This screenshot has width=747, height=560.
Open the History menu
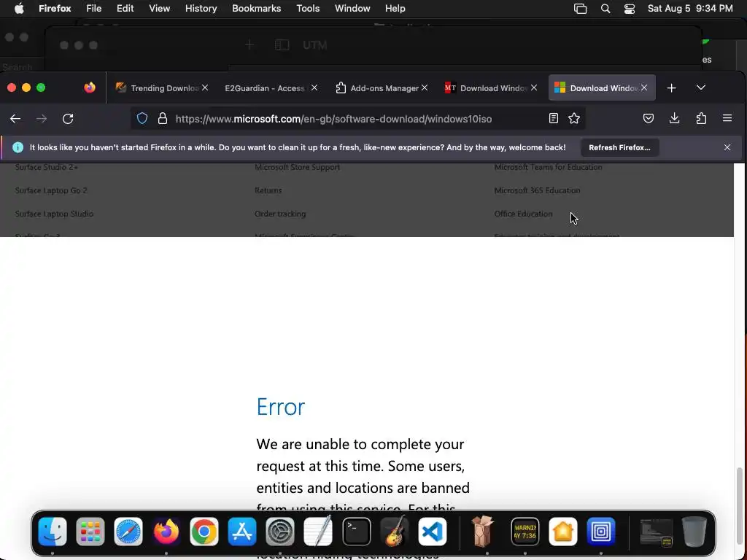tap(201, 9)
